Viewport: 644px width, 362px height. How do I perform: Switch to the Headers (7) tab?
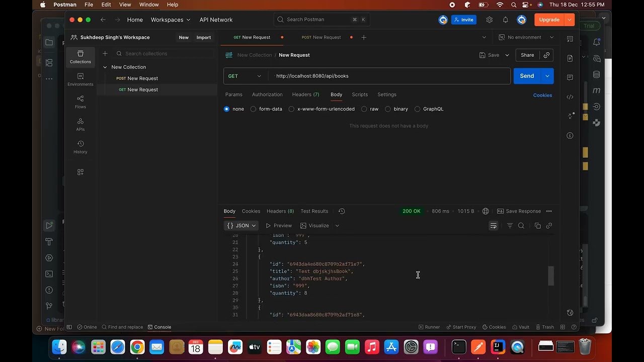tap(305, 95)
